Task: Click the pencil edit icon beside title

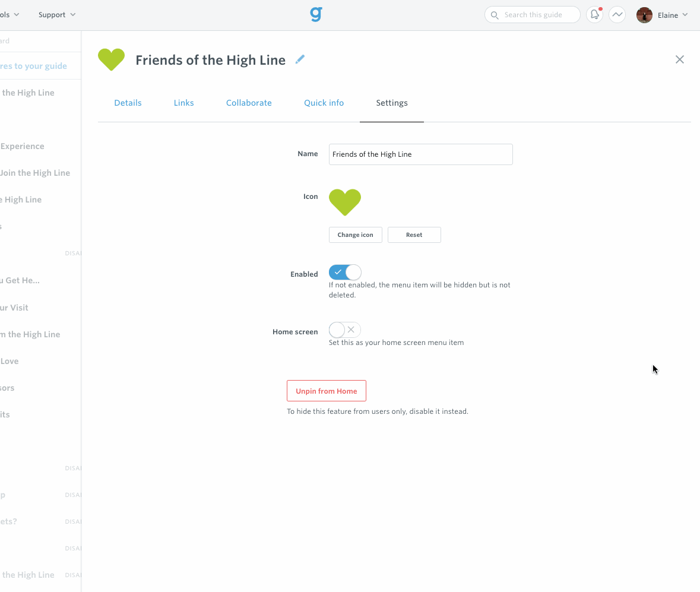Action: 300,59
